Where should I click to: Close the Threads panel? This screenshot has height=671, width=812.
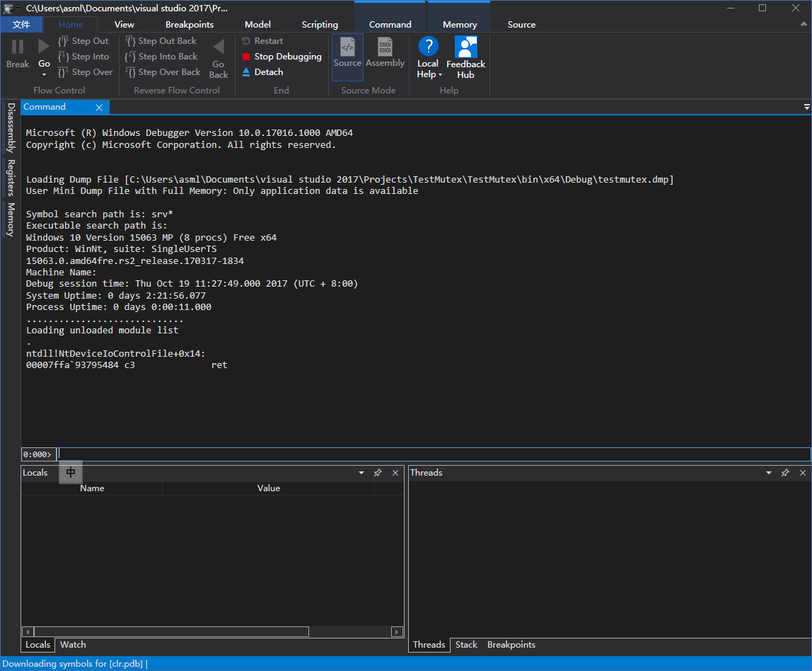point(803,473)
